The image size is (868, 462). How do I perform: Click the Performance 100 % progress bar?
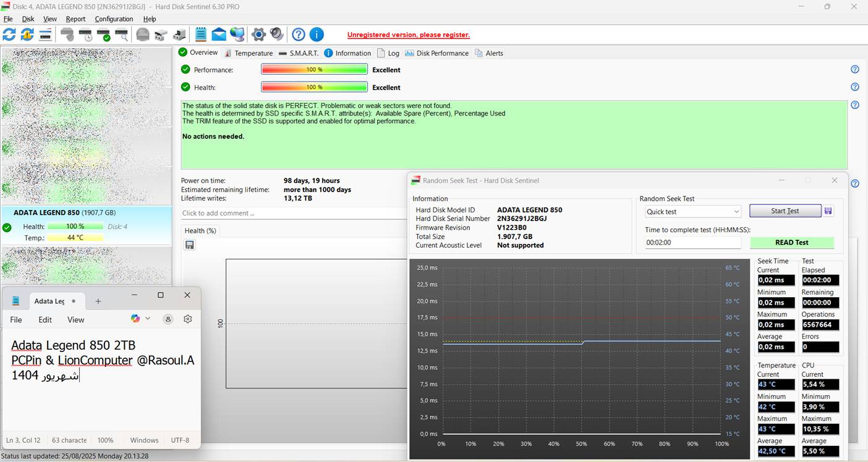[314, 70]
